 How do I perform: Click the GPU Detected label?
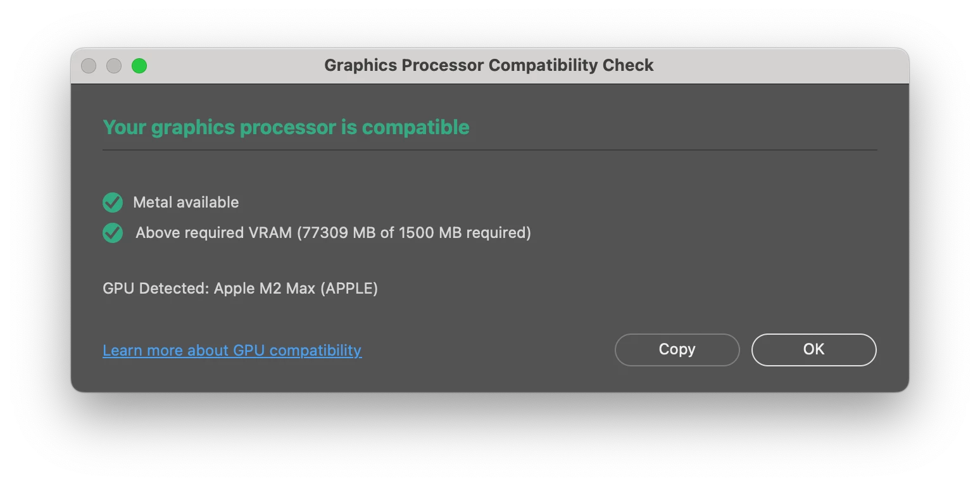click(x=156, y=289)
